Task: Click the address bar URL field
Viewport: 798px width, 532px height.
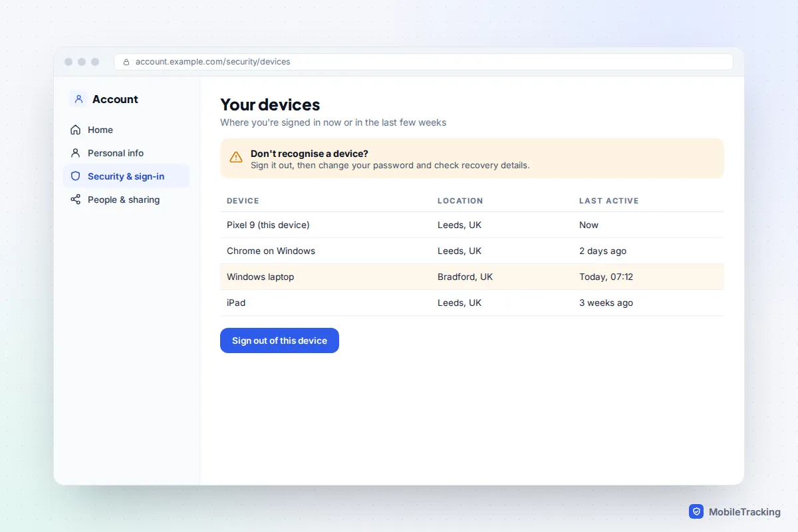Action: [424, 62]
